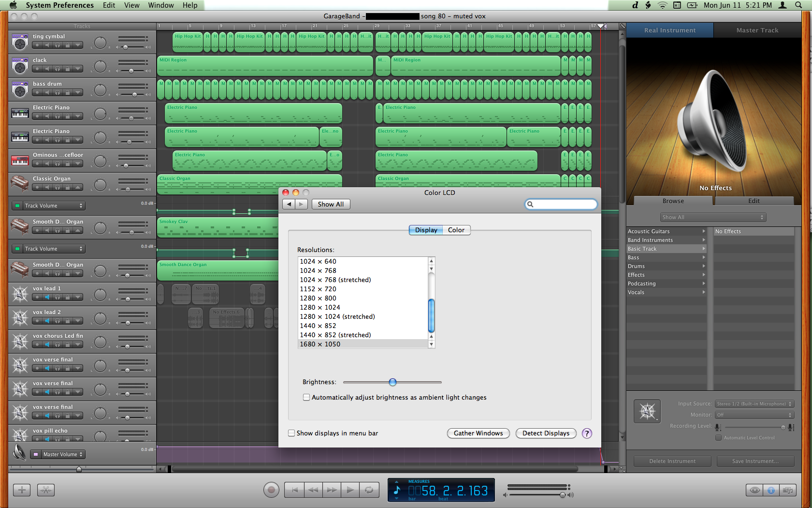Toggle automation enable on Classic Organ Track Volume
The image size is (812, 508).
17,206
